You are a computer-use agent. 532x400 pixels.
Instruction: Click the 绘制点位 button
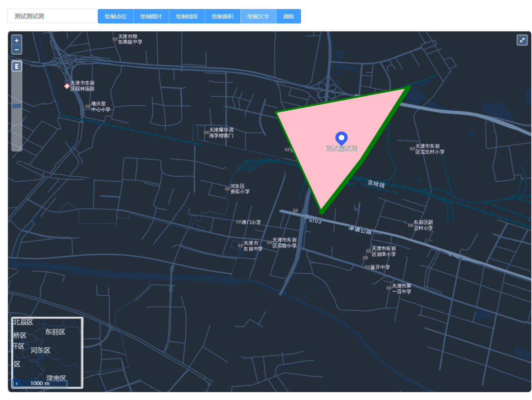(x=115, y=16)
